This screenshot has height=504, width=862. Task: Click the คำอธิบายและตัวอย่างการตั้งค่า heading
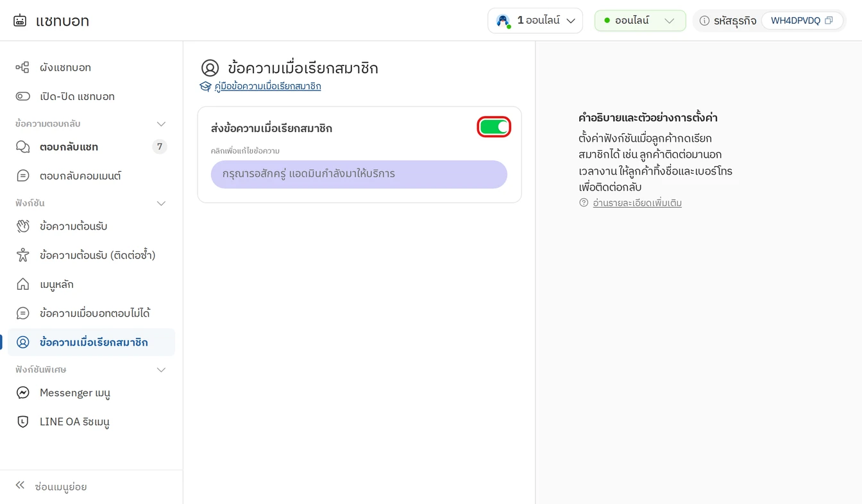coord(648,118)
